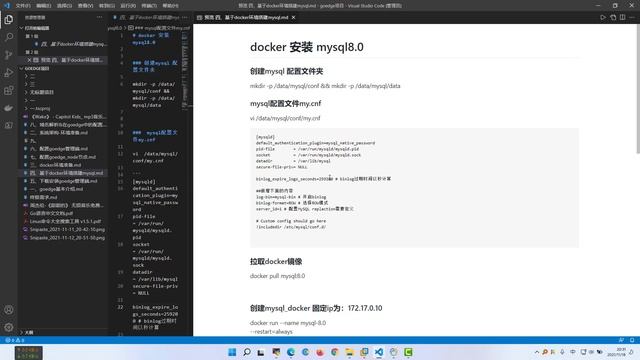This screenshot has width=640, height=360.
Task: Open the File menu (文件)
Action: coord(23,6)
